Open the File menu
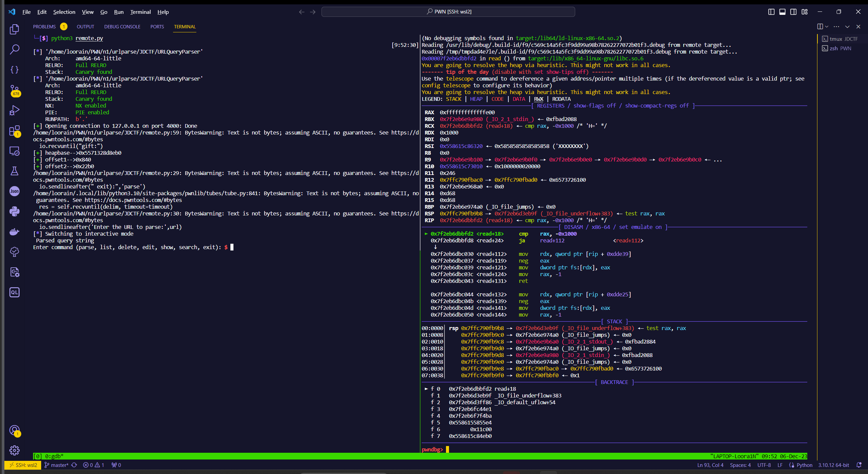 (x=26, y=12)
